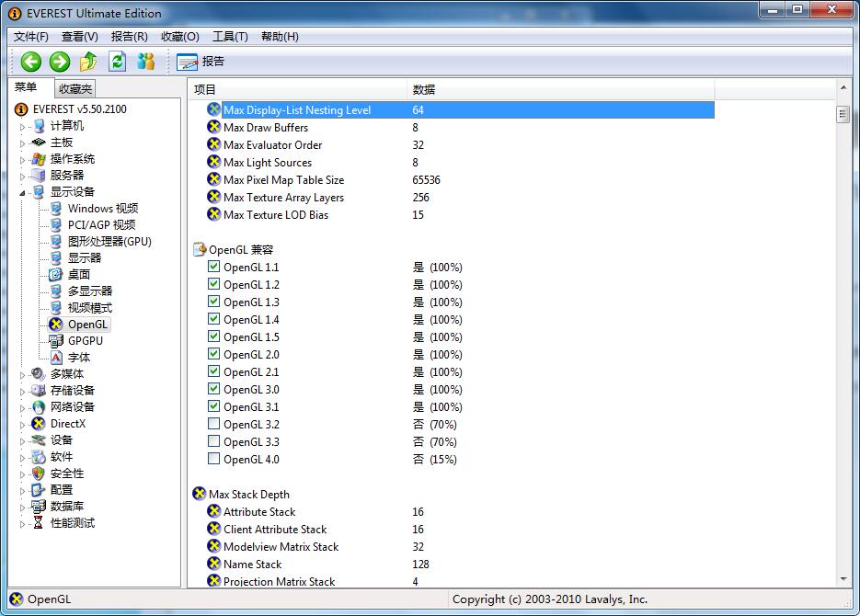Expand the 操作系统 tree node arrow
This screenshot has width=860, height=616.
coord(22,160)
